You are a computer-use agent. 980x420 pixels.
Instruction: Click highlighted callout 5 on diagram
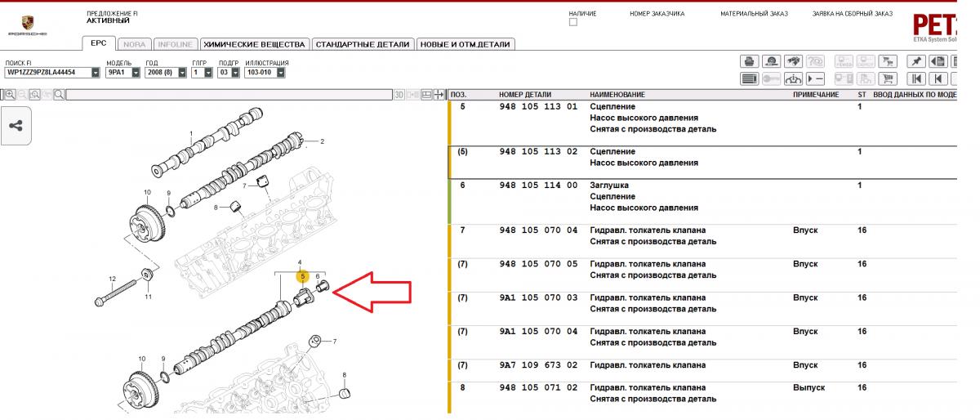(303, 278)
